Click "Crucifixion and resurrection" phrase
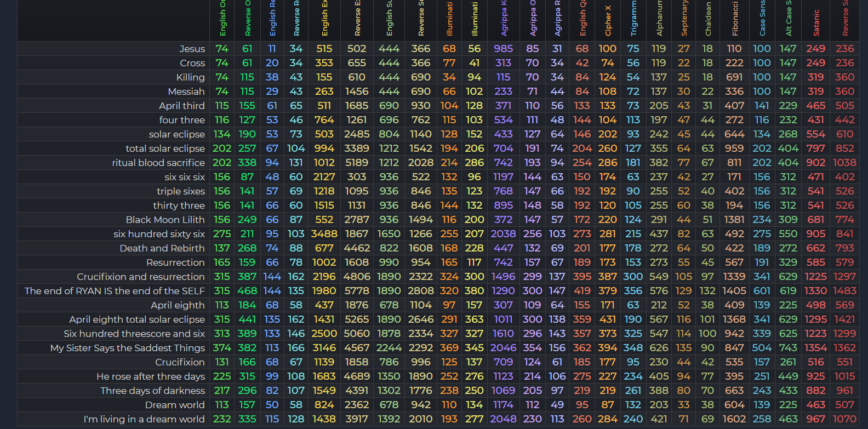Viewport: 868px width, 429px height. [141, 277]
